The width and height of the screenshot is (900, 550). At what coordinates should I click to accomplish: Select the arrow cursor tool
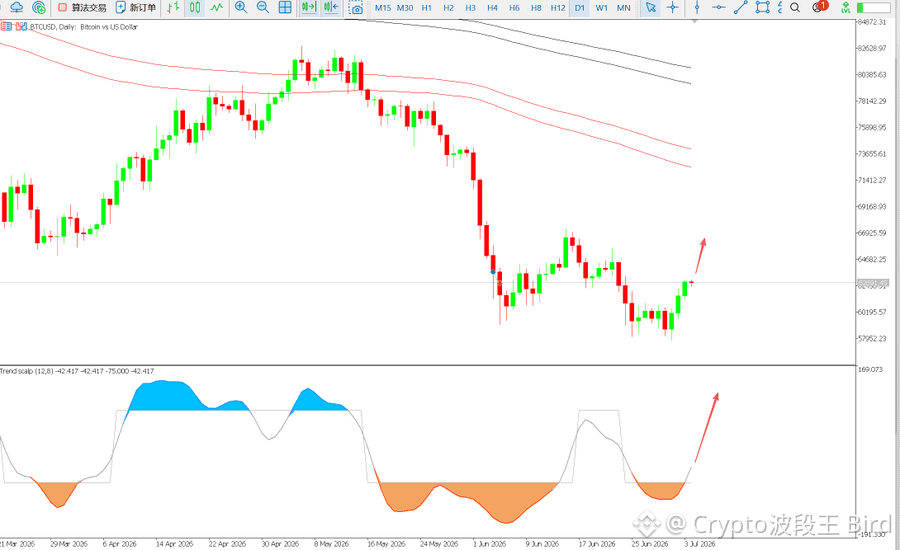[x=650, y=7]
